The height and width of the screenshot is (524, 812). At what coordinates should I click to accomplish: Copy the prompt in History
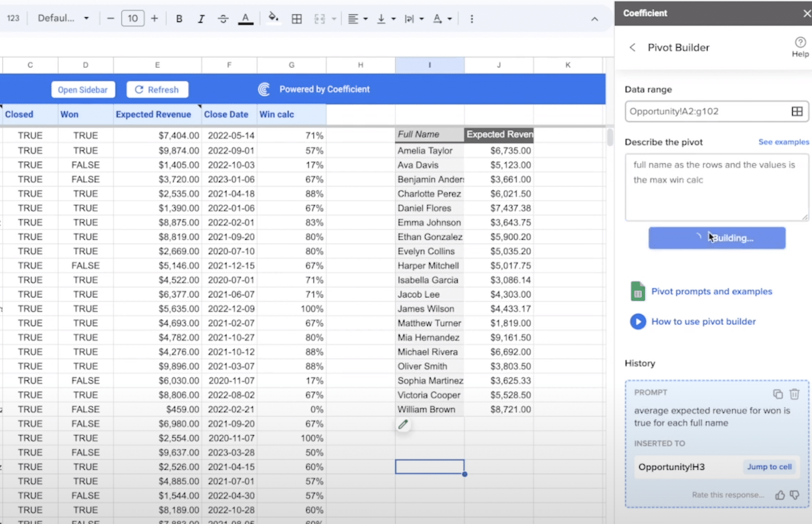tap(778, 394)
